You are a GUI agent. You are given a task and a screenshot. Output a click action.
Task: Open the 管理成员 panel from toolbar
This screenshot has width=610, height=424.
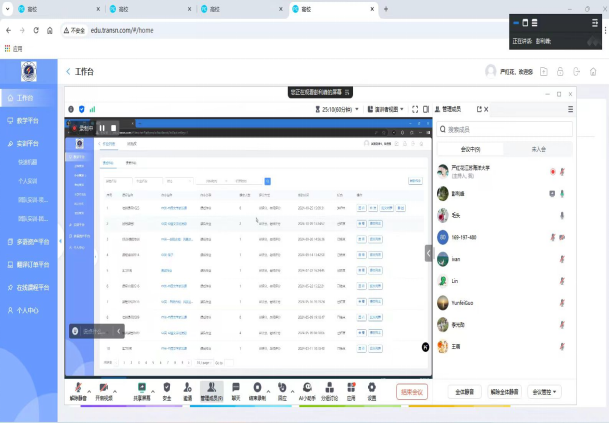(211, 387)
